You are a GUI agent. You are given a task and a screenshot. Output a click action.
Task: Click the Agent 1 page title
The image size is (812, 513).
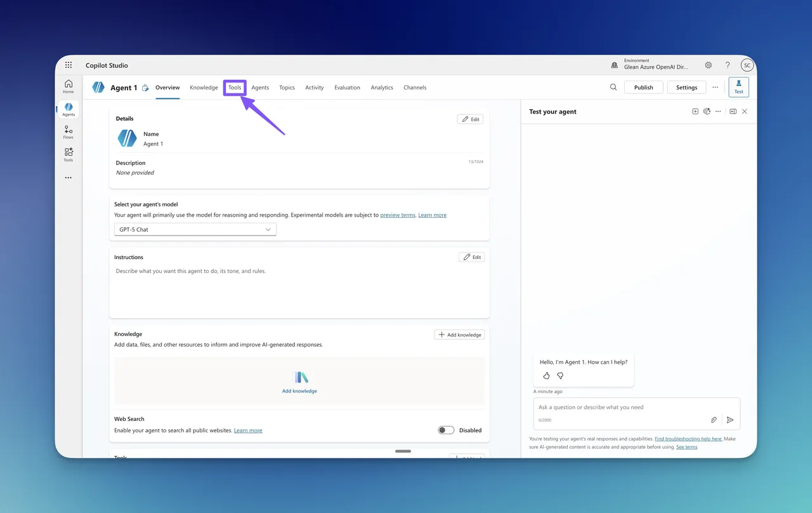124,88
